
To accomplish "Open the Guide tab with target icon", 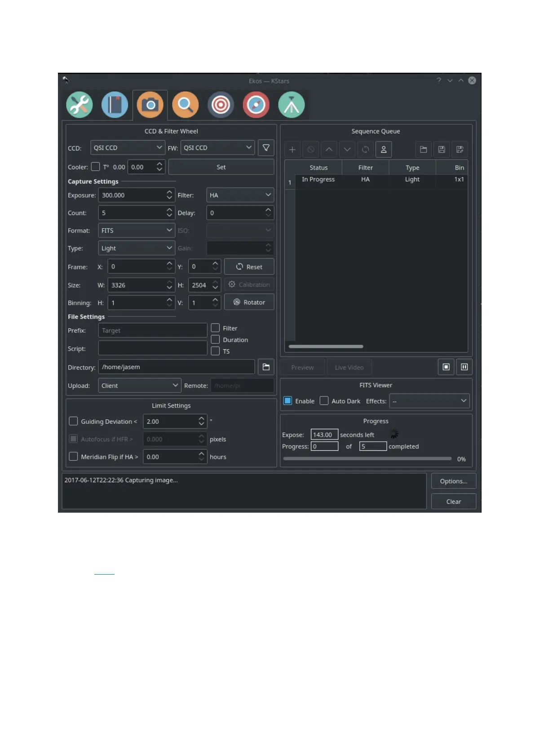I will 221,105.
